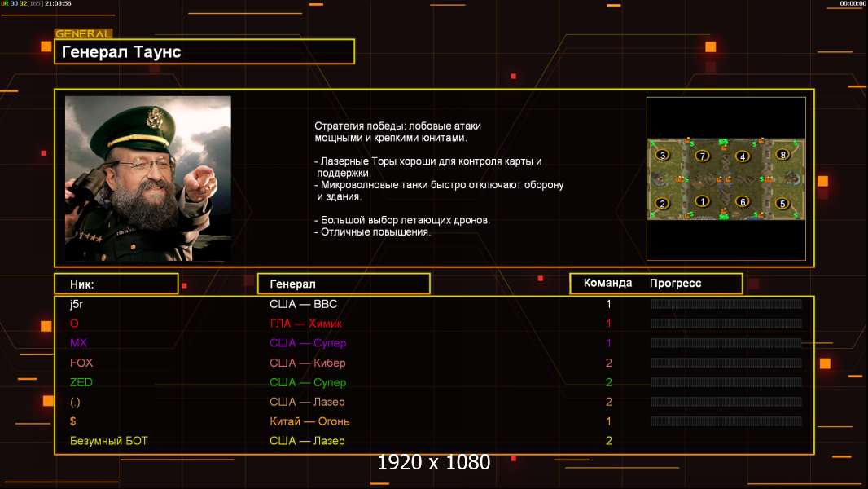Click США — Лазер in the (.) row
The height and width of the screenshot is (489, 868).
click(x=307, y=402)
